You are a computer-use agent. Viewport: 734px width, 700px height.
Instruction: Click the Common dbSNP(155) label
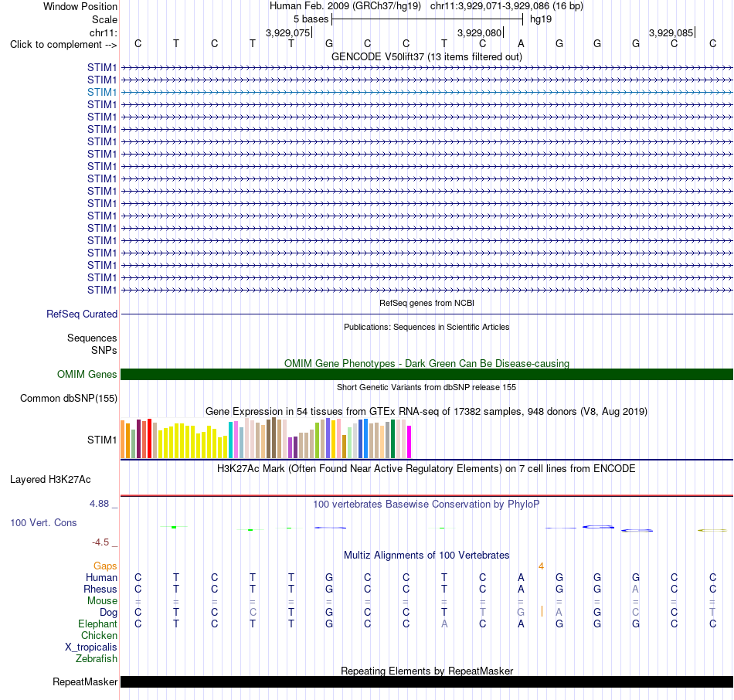tap(68, 399)
